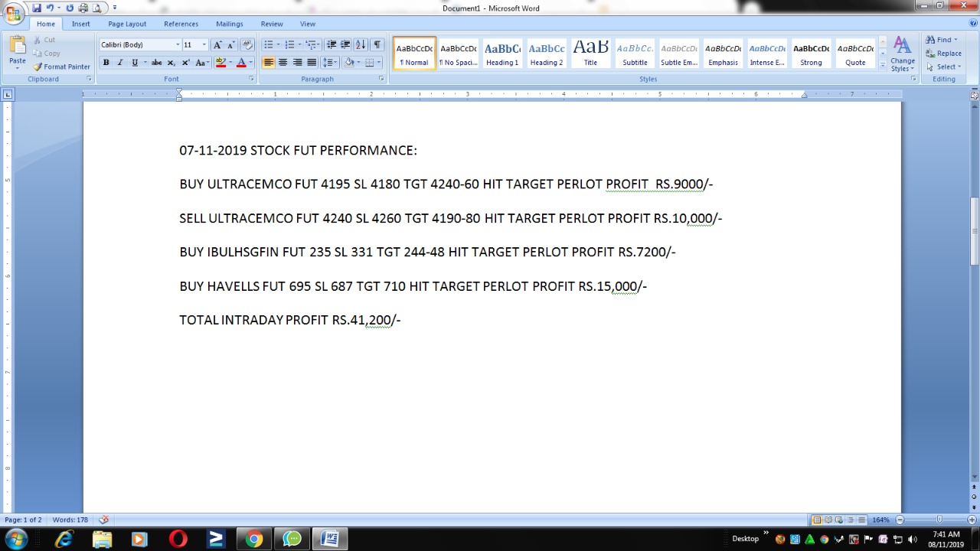Switch to the View tab
The image size is (980, 551).
pyautogui.click(x=308, y=24)
